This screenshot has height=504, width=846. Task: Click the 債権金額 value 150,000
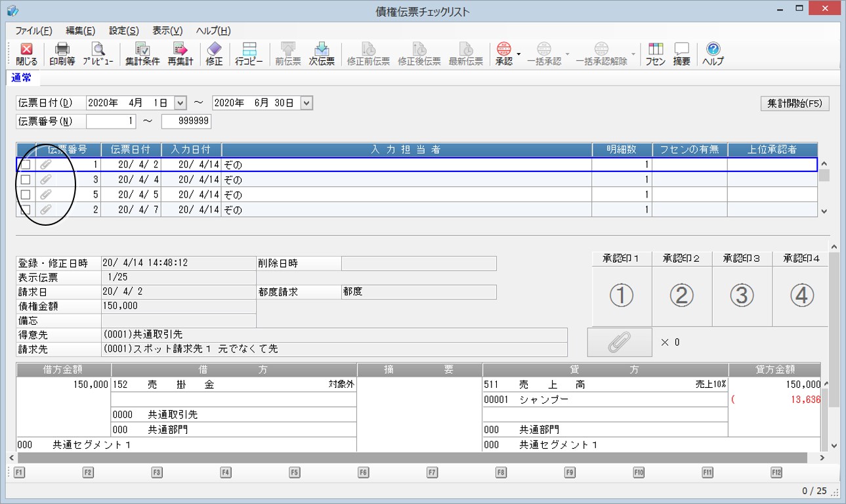pos(120,306)
